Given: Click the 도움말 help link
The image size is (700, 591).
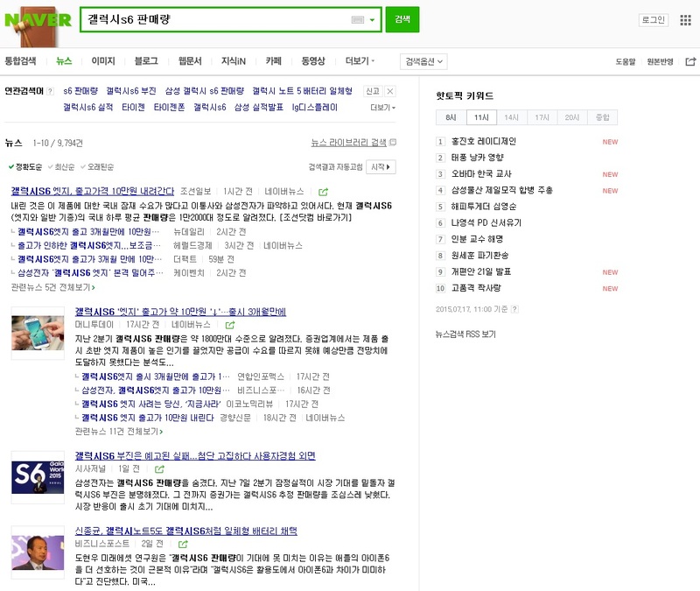Looking at the screenshot, I should (626, 61).
